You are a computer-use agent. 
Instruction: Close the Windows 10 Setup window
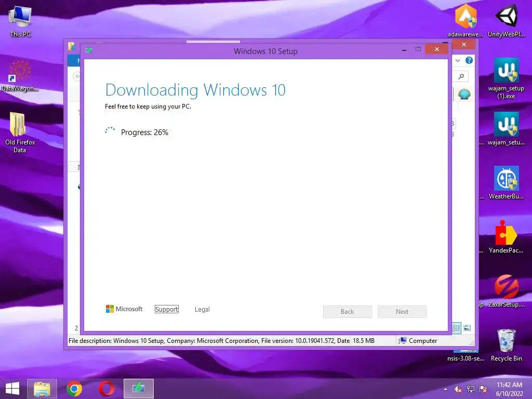pos(436,49)
